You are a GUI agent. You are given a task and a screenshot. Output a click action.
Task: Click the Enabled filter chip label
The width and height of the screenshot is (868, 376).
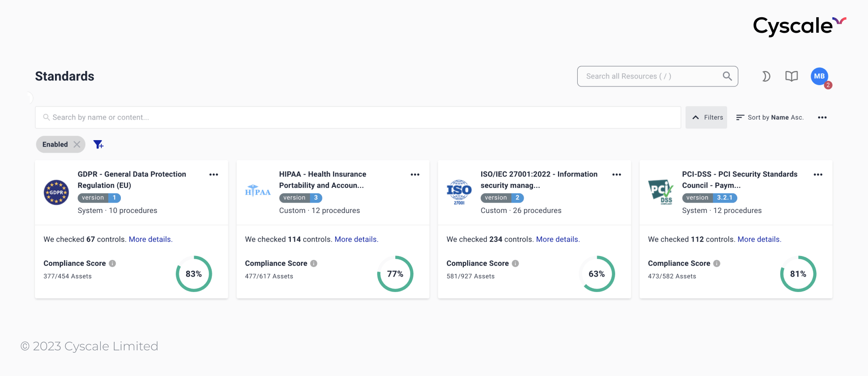tap(55, 144)
